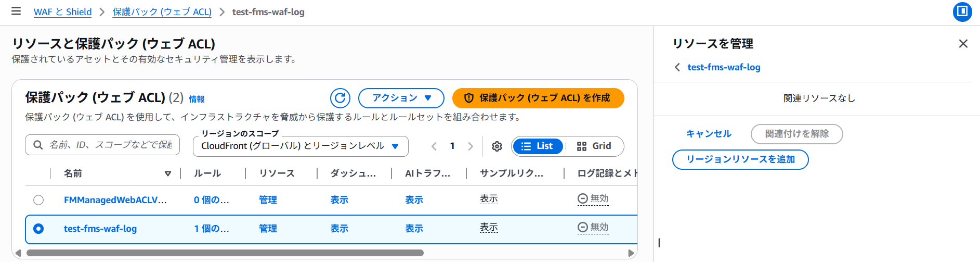
Task: Click the refresh protection packs icon
Action: click(340, 98)
